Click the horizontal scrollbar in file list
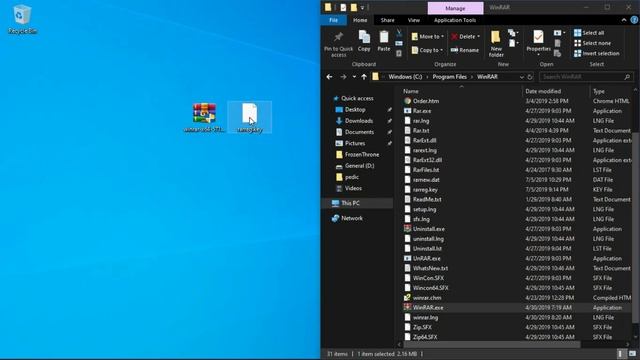This screenshot has height=360, width=640. click(491, 344)
